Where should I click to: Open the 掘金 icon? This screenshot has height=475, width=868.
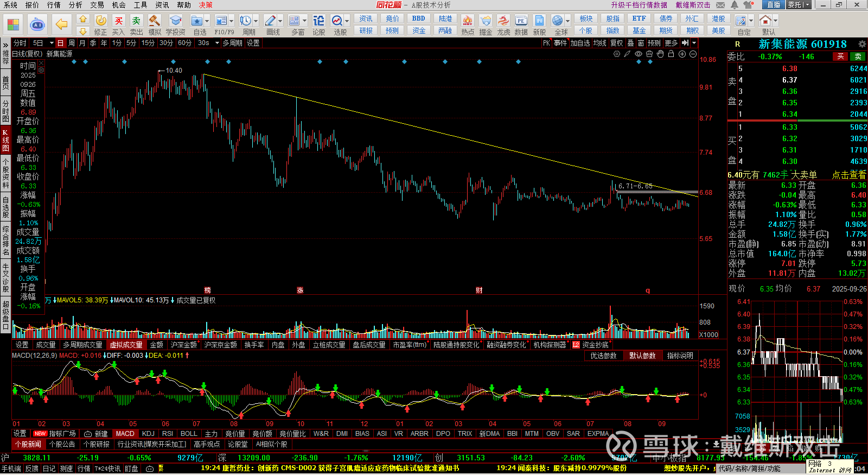point(486,21)
